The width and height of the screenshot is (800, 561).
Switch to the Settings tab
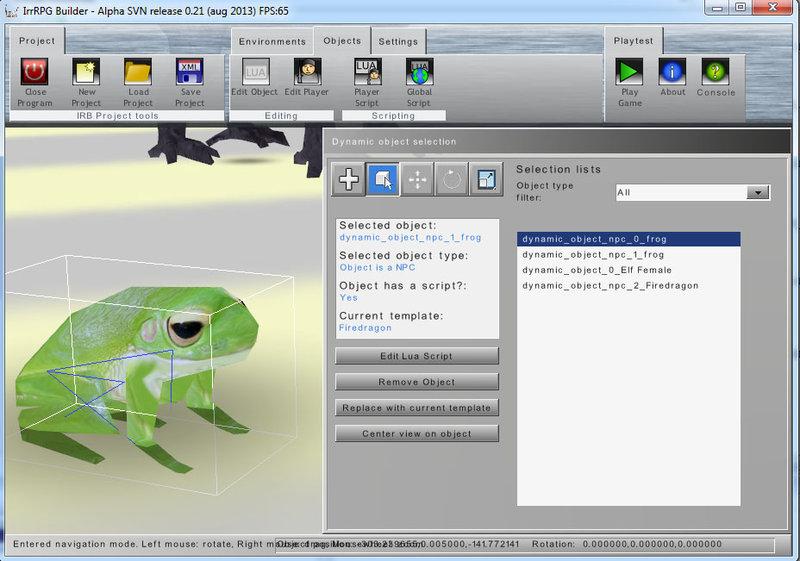[398, 42]
